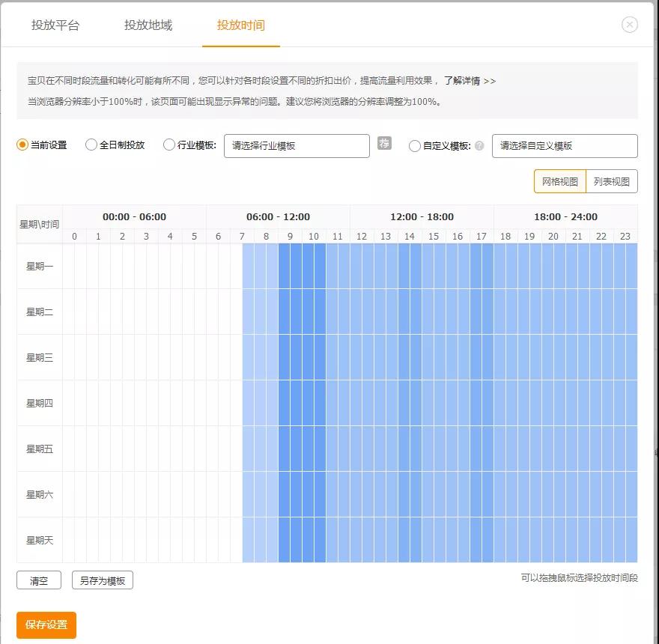Click the orange 荐 badge beside 行业模板
The width and height of the screenshot is (659, 644).
tap(384, 146)
